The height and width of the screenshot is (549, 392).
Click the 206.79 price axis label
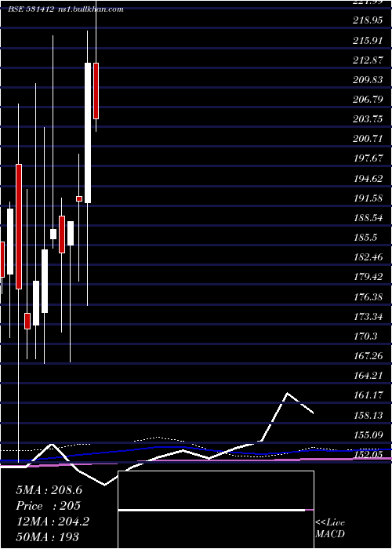(368, 100)
